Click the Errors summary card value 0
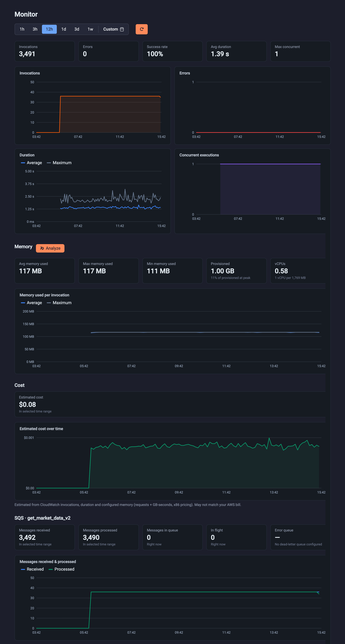Screen dimensions: 345x644 (x=85, y=54)
